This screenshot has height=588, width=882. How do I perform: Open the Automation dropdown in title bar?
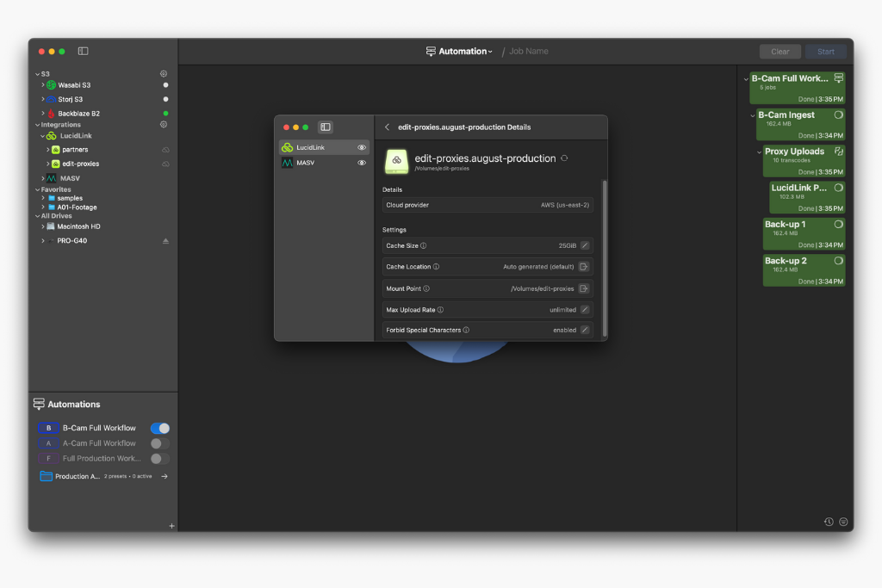[460, 52]
